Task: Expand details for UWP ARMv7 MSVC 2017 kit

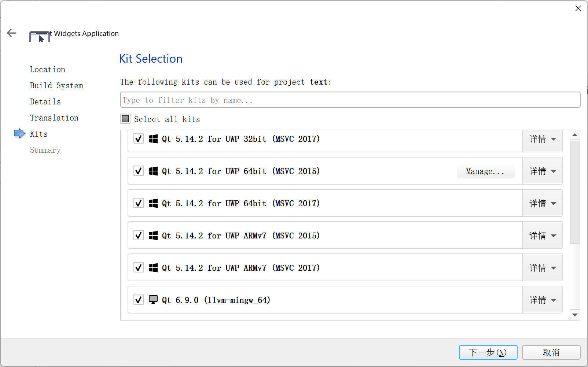Action: tap(543, 268)
